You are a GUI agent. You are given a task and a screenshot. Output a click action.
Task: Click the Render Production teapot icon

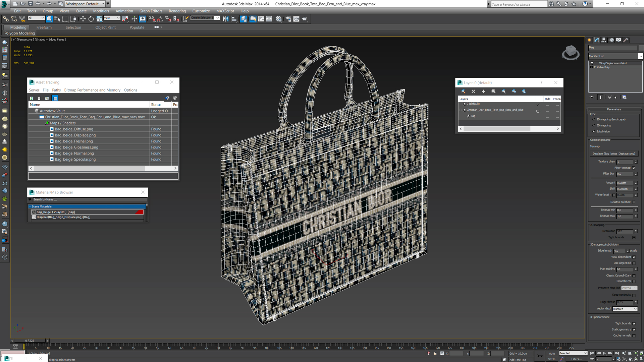coord(305,19)
